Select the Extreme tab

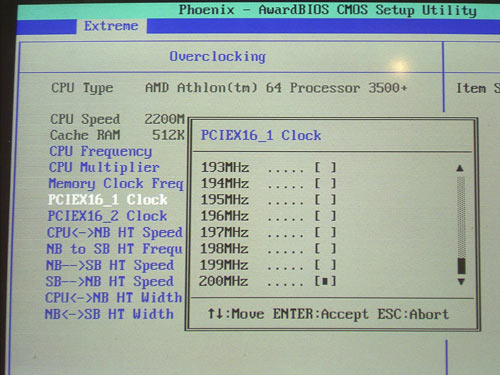pyautogui.click(x=111, y=26)
